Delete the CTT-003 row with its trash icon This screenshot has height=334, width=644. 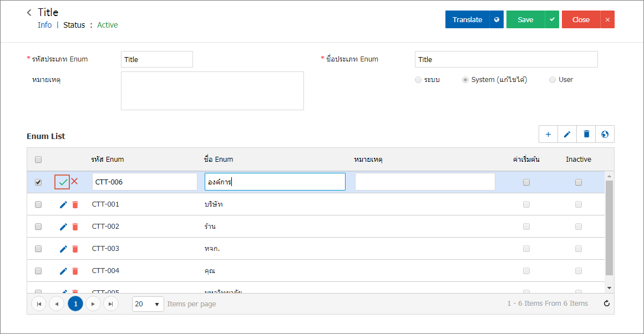tap(75, 249)
